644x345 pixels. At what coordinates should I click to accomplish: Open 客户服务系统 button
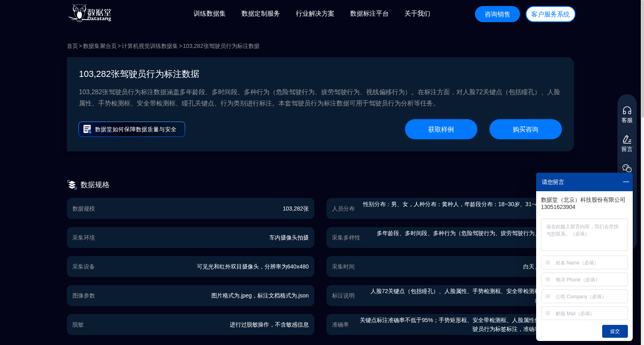tap(550, 14)
